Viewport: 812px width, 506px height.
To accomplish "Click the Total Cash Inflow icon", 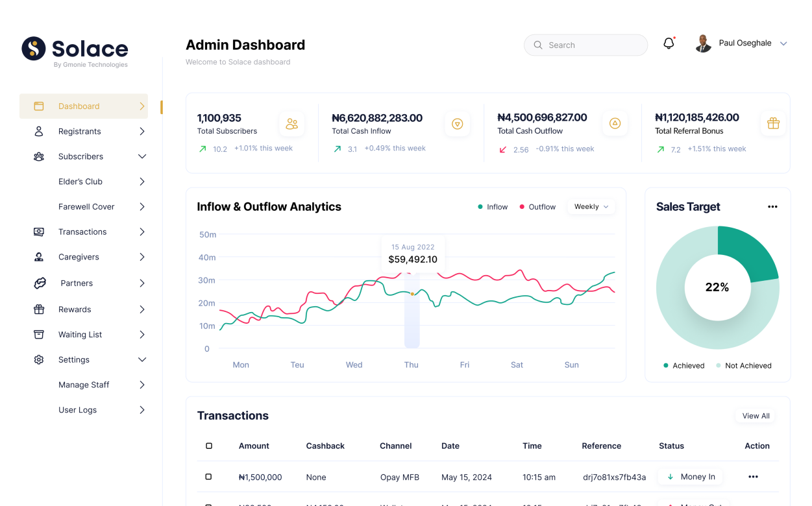I will coord(457,124).
